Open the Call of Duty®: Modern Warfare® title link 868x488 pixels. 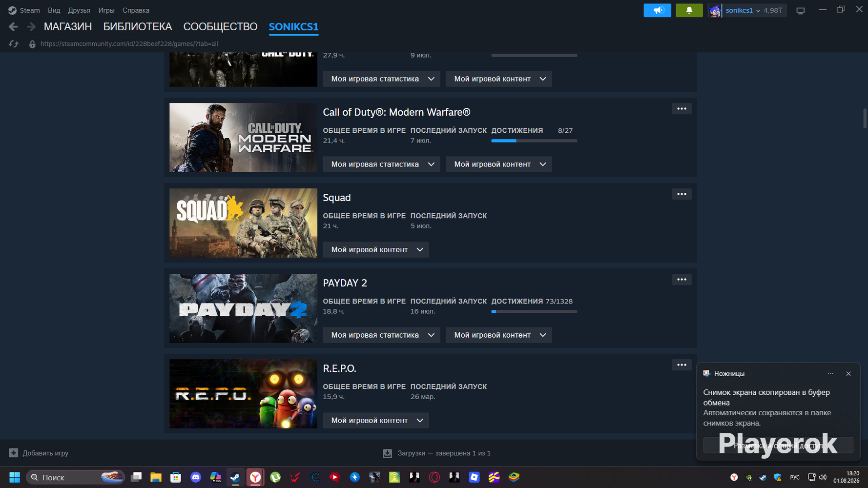pos(396,112)
